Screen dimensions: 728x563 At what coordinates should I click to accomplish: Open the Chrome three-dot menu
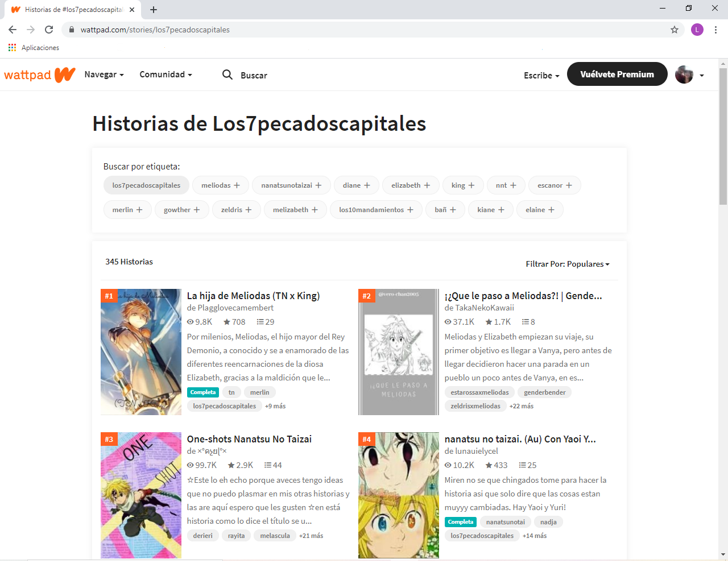pyautogui.click(x=715, y=30)
